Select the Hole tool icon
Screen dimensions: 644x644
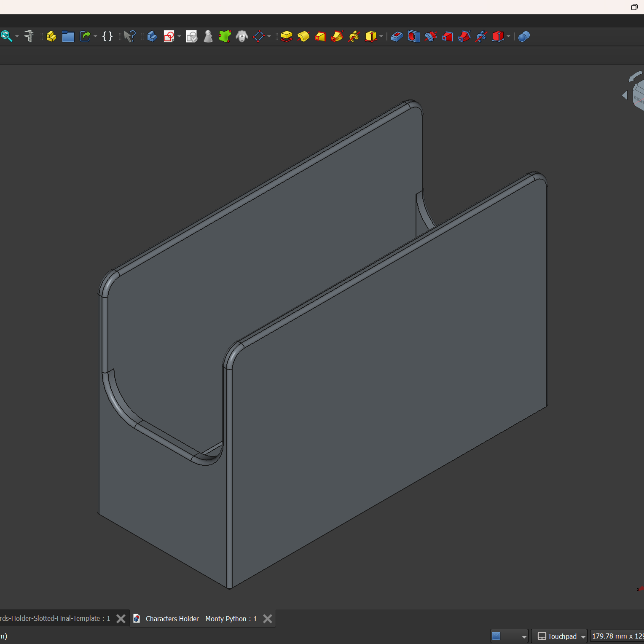413,37
